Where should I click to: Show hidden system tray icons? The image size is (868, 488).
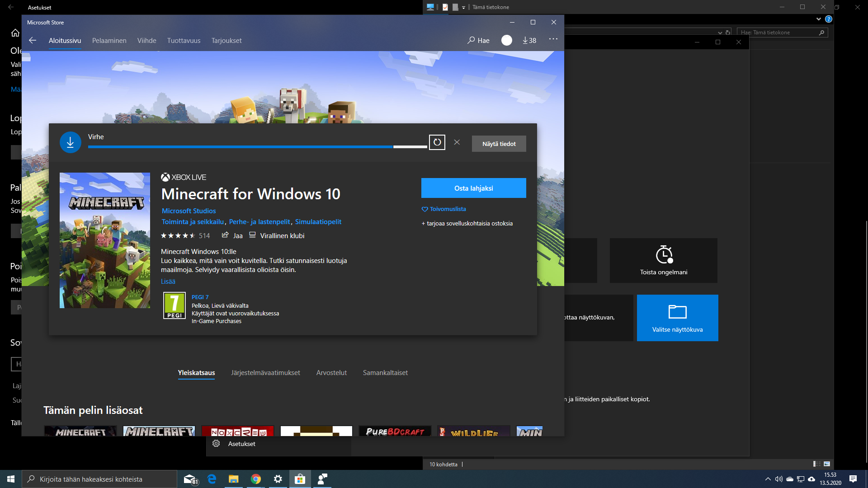click(x=768, y=479)
